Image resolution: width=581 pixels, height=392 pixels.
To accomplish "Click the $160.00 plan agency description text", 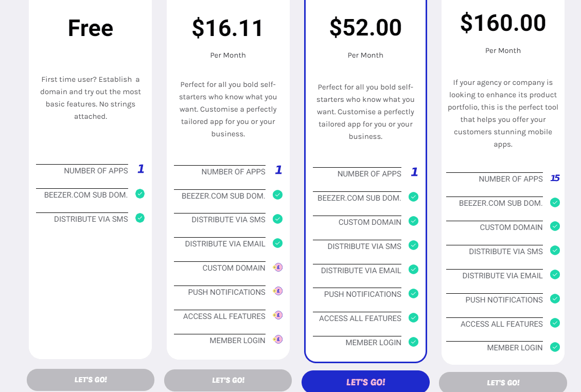I will point(503,113).
